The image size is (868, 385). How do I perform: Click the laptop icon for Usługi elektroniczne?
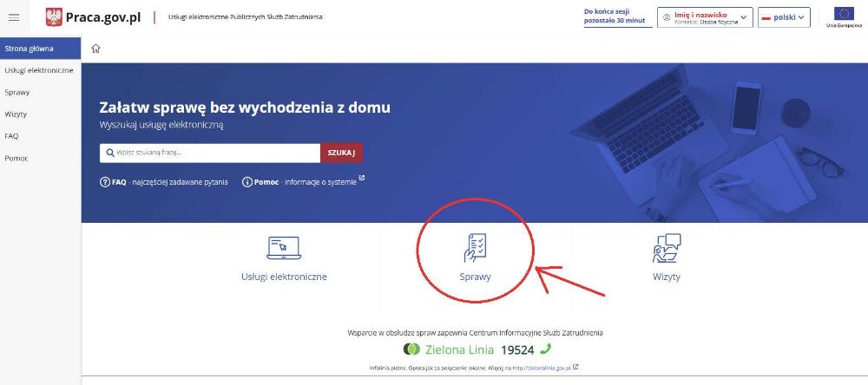[284, 248]
